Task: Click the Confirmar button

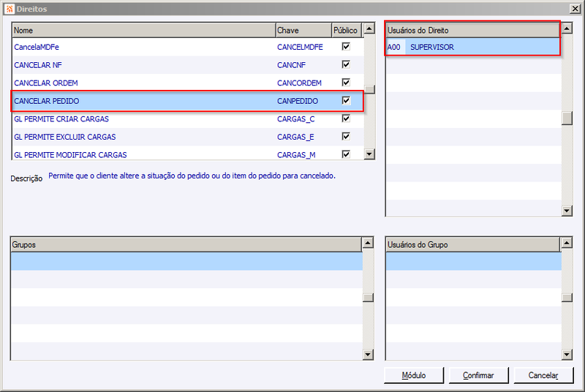Action: (x=478, y=375)
